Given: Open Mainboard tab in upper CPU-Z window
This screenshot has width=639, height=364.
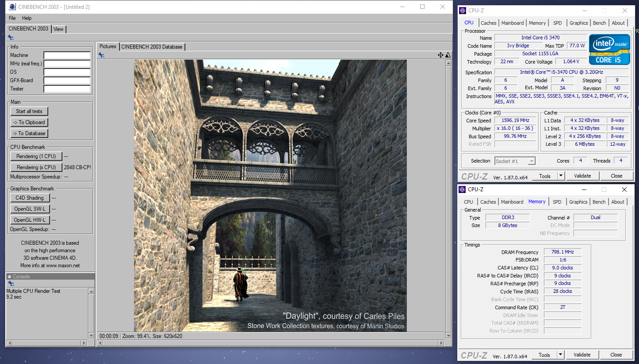Looking at the screenshot, I should tap(513, 23).
